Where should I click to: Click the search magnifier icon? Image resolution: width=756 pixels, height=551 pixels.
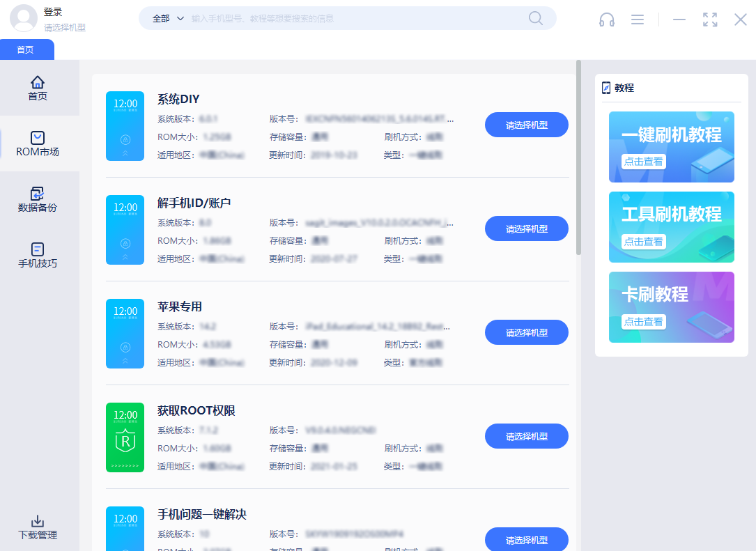[535, 18]
